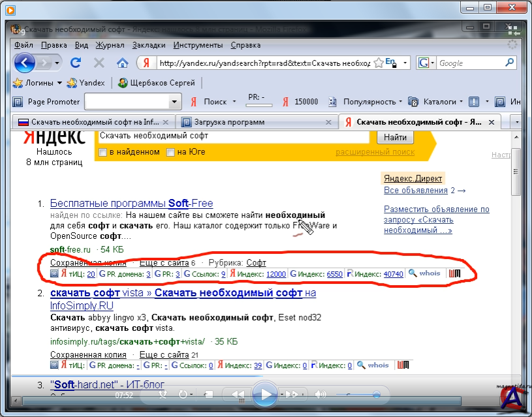Expand the Page Promoter combo box dropdown

174,102
